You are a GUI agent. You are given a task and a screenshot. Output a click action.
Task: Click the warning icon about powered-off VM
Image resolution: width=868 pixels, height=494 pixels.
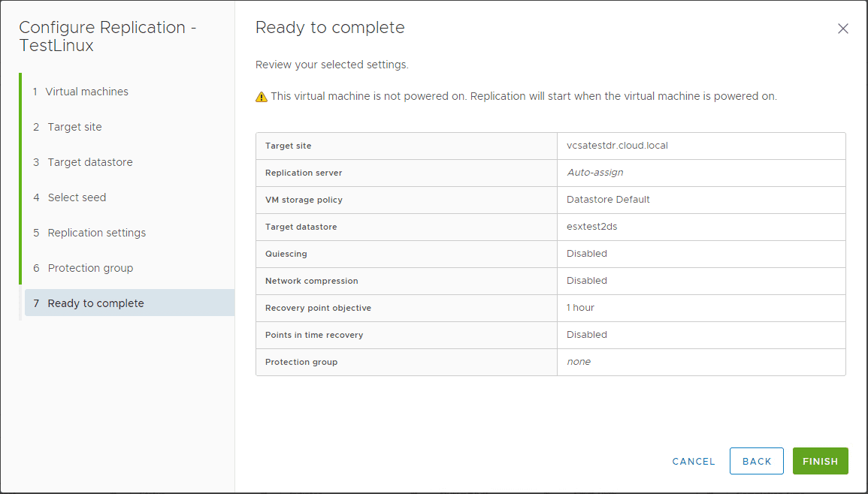pyautogui.click(x=261, y=95)
